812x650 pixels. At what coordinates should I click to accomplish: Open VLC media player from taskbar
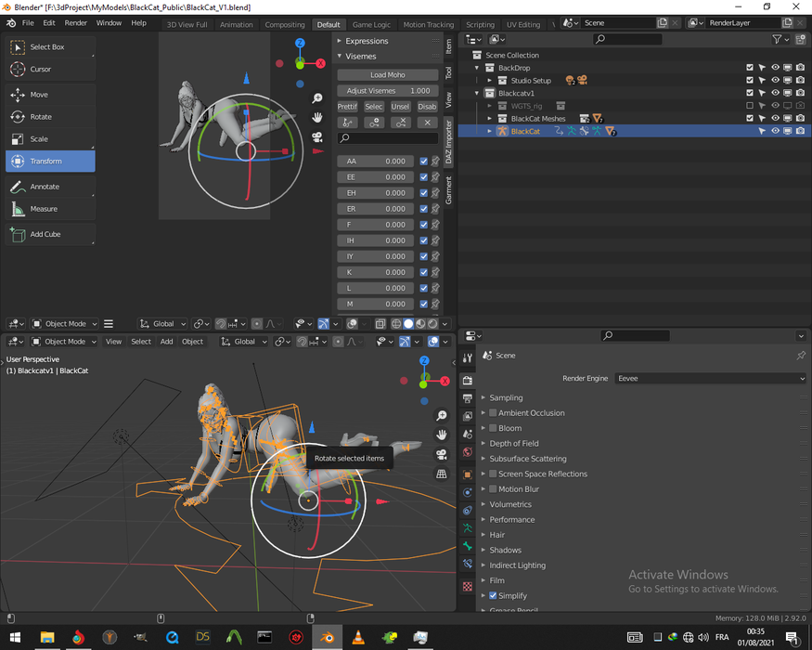click(358, 637)
